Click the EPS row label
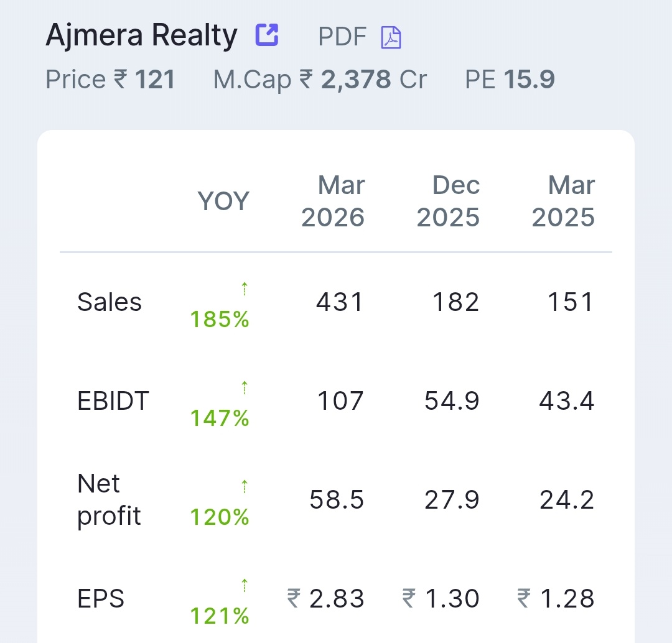The image size is (672, 643). point(101,598)
